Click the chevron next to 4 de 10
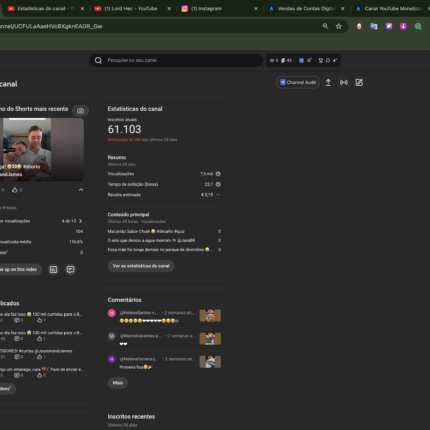Image resolution: width=430 pixels, height=430 pixels. [x=80, y=221]
